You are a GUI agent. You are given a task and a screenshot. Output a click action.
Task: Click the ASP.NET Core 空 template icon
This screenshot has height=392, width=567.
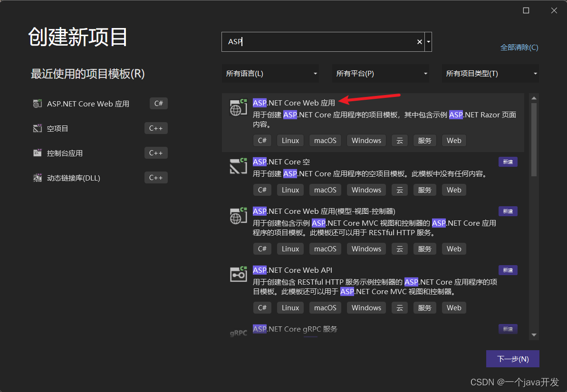(238, 166)
